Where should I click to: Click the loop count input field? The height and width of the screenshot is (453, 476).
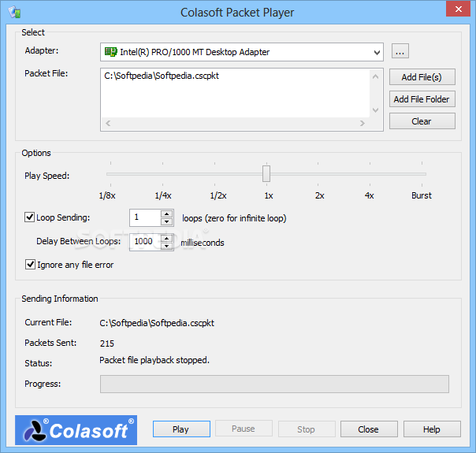[146, 217]
